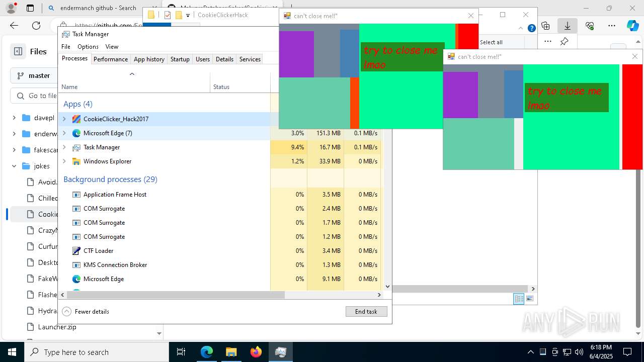Image resolution: width=644 pixels, height=362 pixels.
Task: Open more options in downloads panel
Action: 548,41
